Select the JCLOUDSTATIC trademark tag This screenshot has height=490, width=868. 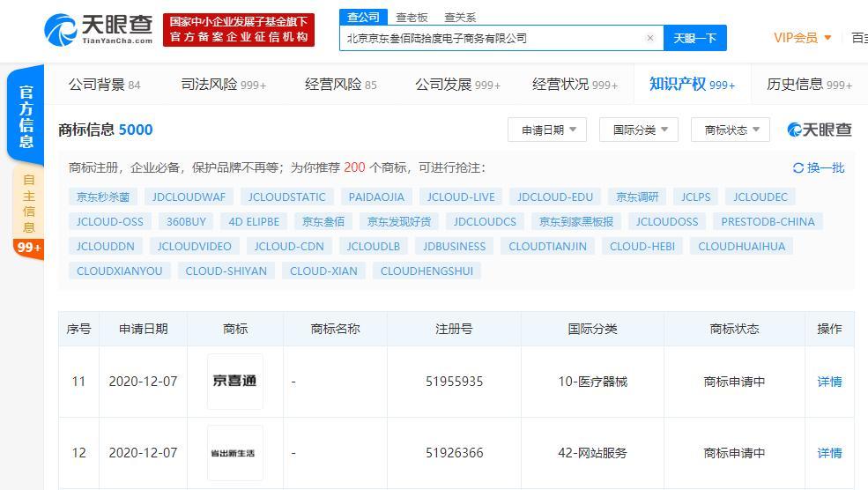pos(286,197)
